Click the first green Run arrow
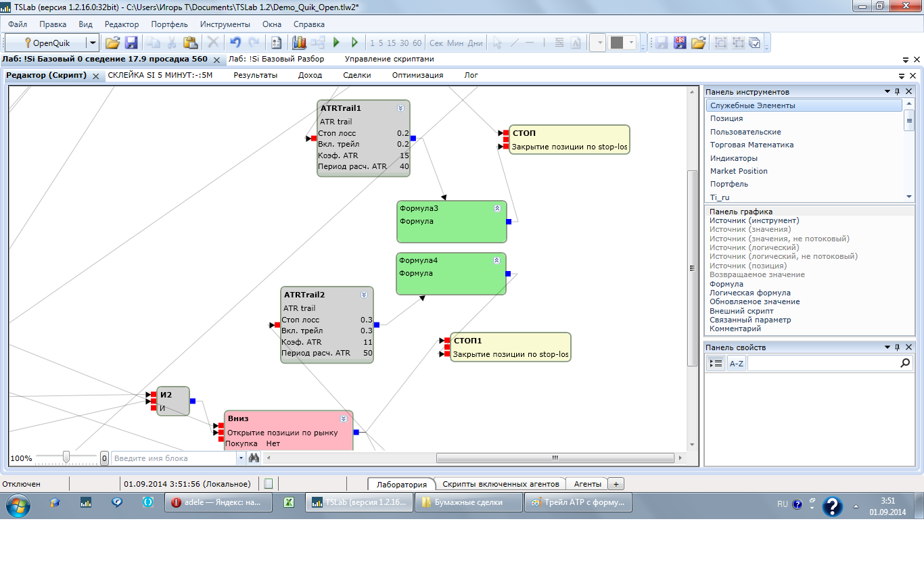Screen dimensions: 924x582 336,43
